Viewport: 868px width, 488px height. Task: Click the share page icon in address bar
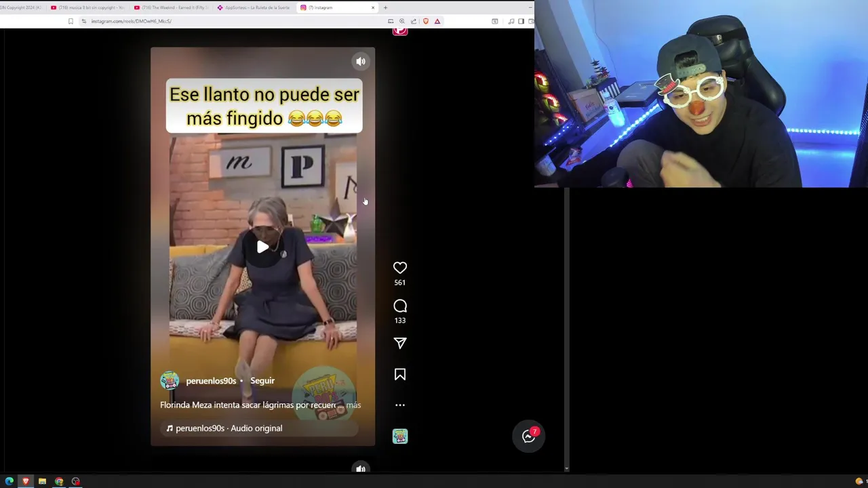click(x=414, y=21)
